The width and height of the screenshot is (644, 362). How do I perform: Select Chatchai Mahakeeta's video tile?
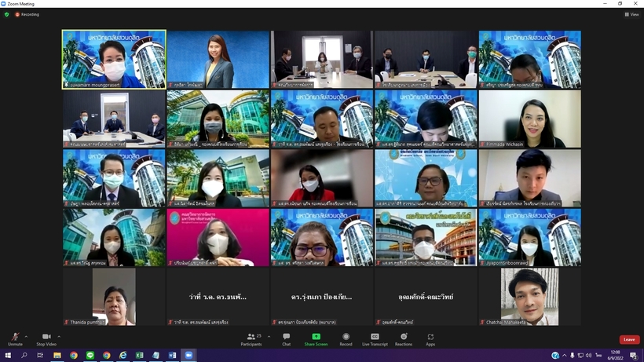529,297
